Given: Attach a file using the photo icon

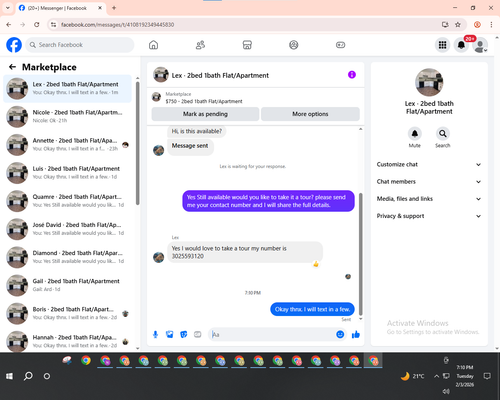Looking at the screenshot, I should tap(170, 334).
